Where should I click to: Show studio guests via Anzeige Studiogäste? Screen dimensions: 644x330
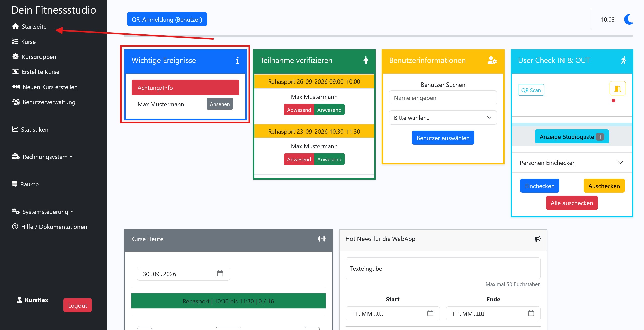pyautogui.click(x=572, y=136)
